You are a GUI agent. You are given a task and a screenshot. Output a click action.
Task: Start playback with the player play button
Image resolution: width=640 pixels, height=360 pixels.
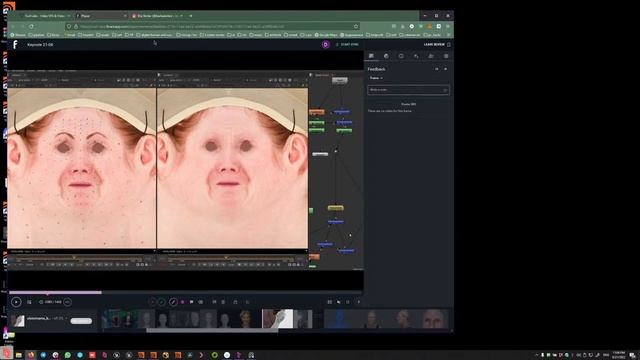16,302
